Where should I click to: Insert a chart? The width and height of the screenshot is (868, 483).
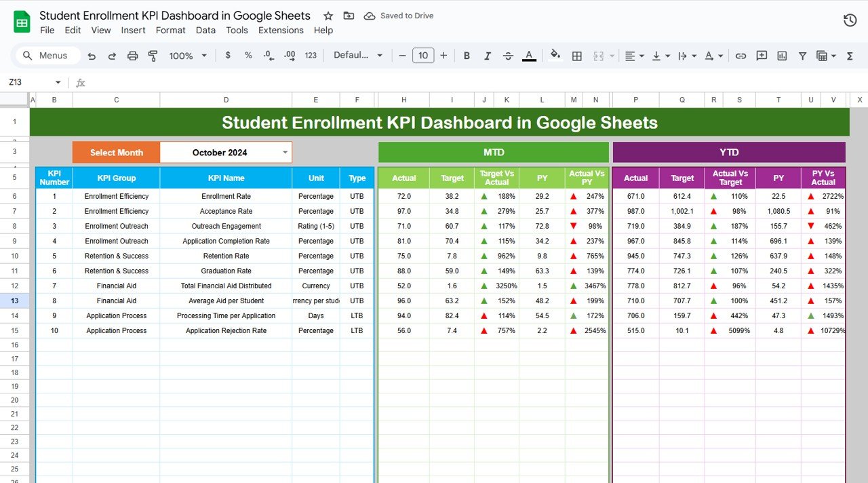[781, 55]
